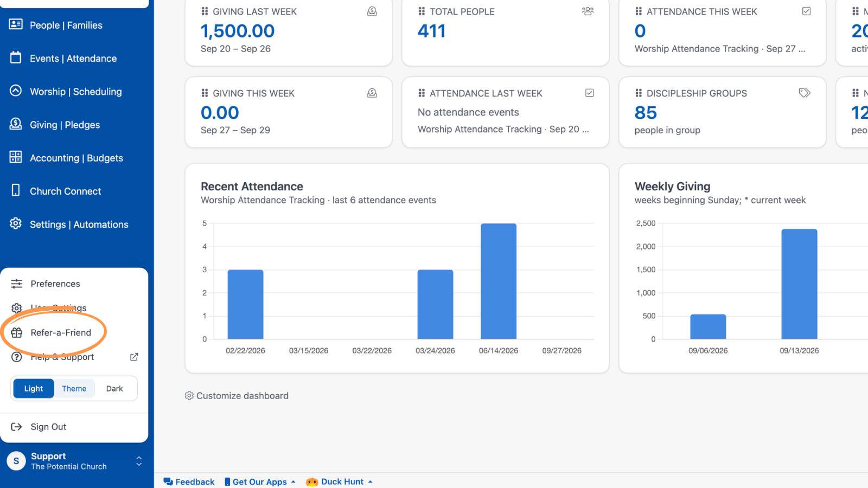868x488 pixels.
Task: Click the Weekly Giving heading
Action: (x=672, y=187)
